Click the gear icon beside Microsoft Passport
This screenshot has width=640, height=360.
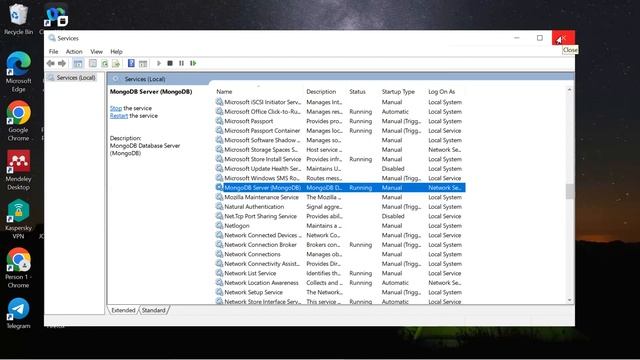click(219, 121)
